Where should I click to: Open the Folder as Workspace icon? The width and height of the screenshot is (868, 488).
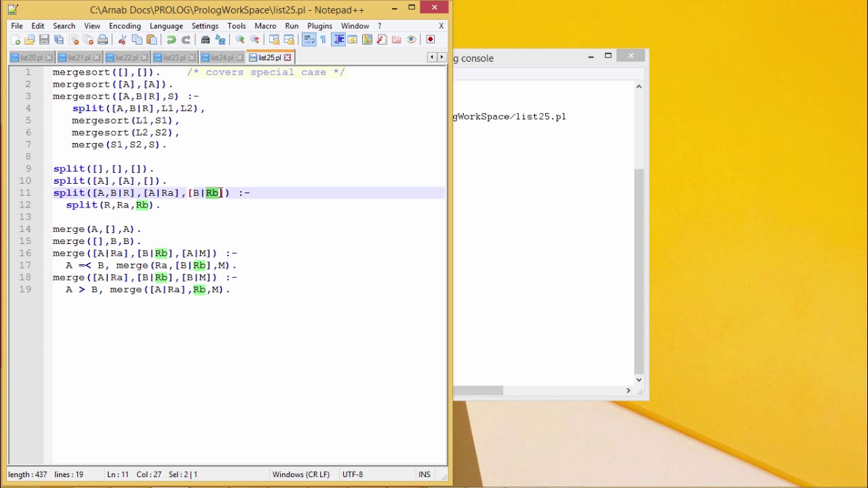coord(397,40)
